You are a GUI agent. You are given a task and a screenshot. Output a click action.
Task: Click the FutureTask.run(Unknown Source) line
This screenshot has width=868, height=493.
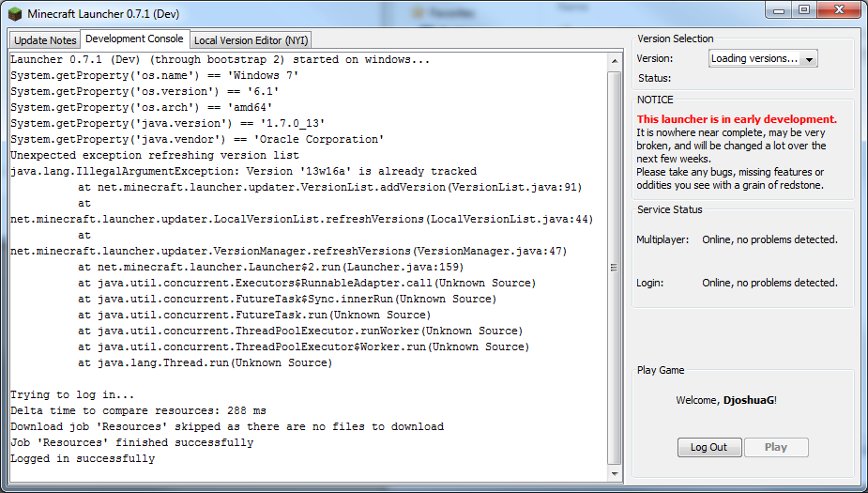pyautogui.click(x=254, y=315)
